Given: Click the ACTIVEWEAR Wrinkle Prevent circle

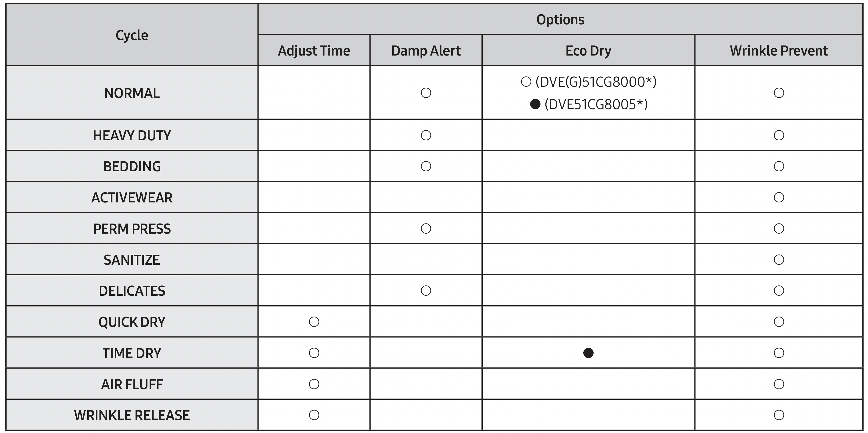Looking at the screenshot, I should pyautogui.click(x=779, y=197).
